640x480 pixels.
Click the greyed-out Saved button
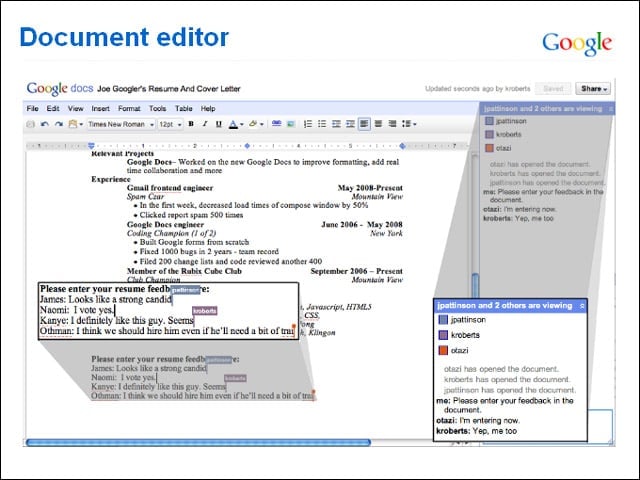tap(553, 89)
